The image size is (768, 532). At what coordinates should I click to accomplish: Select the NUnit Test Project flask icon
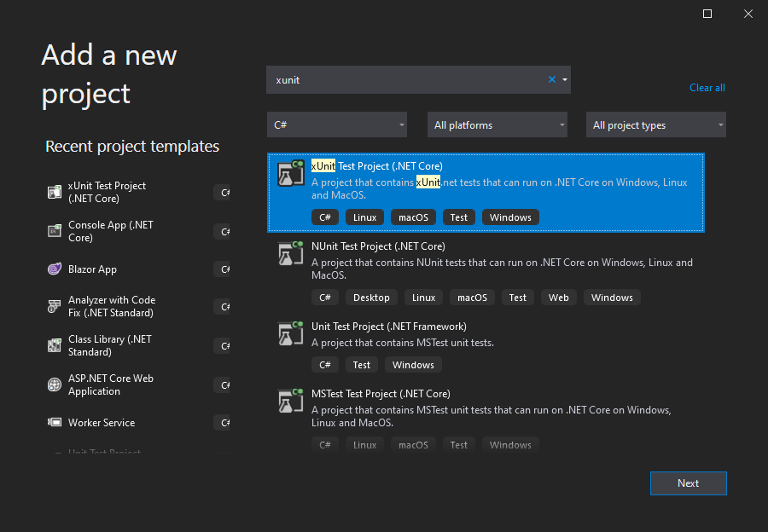[x=290, y=254]
